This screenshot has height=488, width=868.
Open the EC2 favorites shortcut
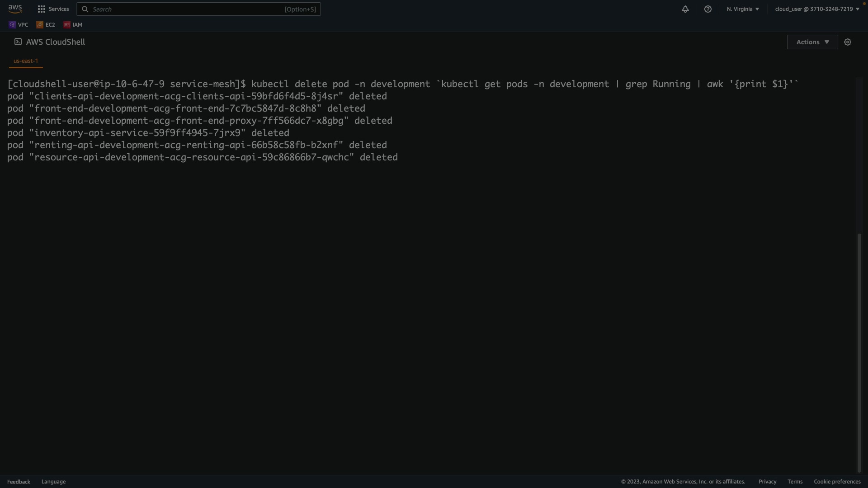coord(46,25)
